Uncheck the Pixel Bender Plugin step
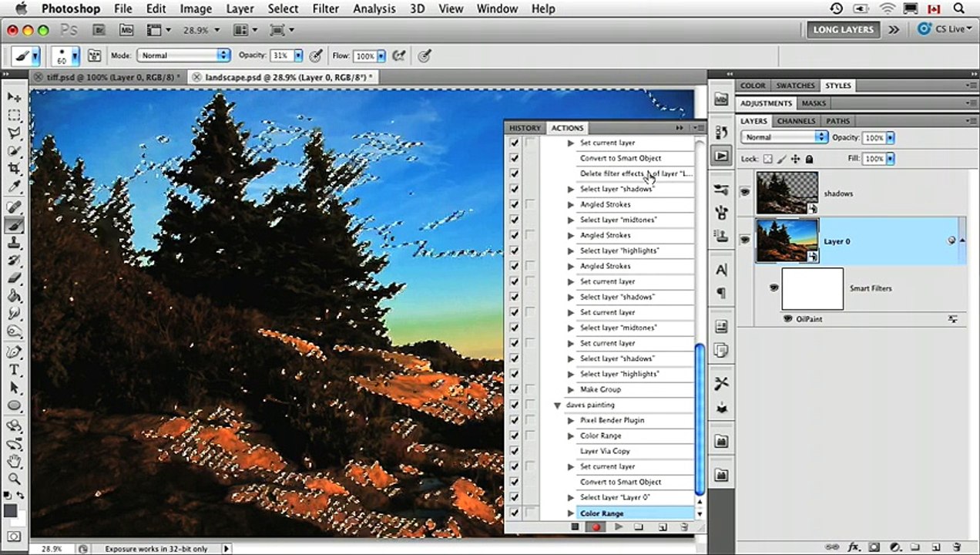980x555 pixels. [514, 420]
